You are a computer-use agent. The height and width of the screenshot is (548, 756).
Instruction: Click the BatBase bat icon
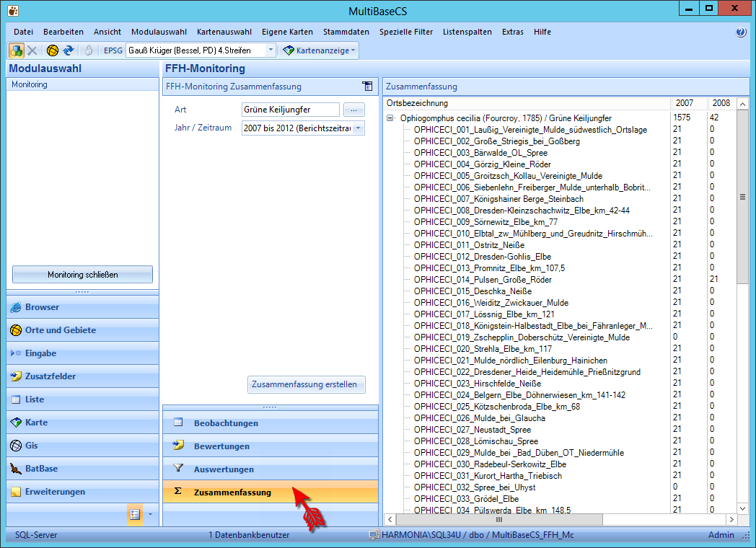point(16,469)
